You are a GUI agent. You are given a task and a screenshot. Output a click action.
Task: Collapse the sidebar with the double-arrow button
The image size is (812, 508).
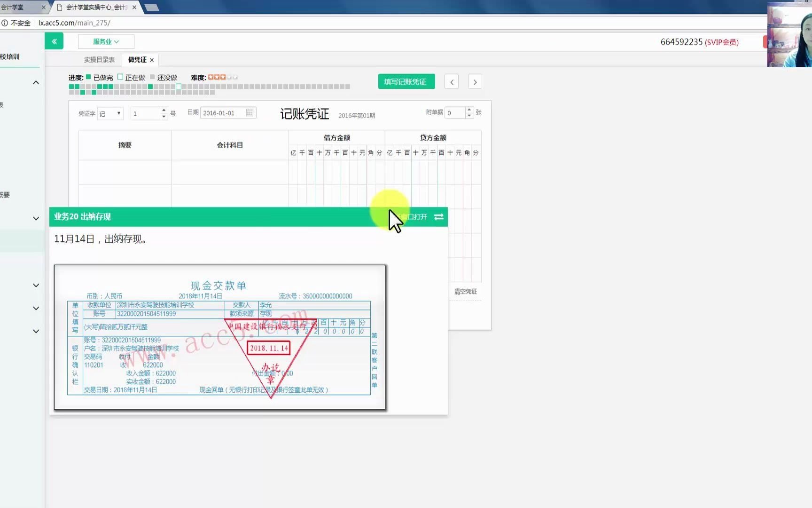54,41
